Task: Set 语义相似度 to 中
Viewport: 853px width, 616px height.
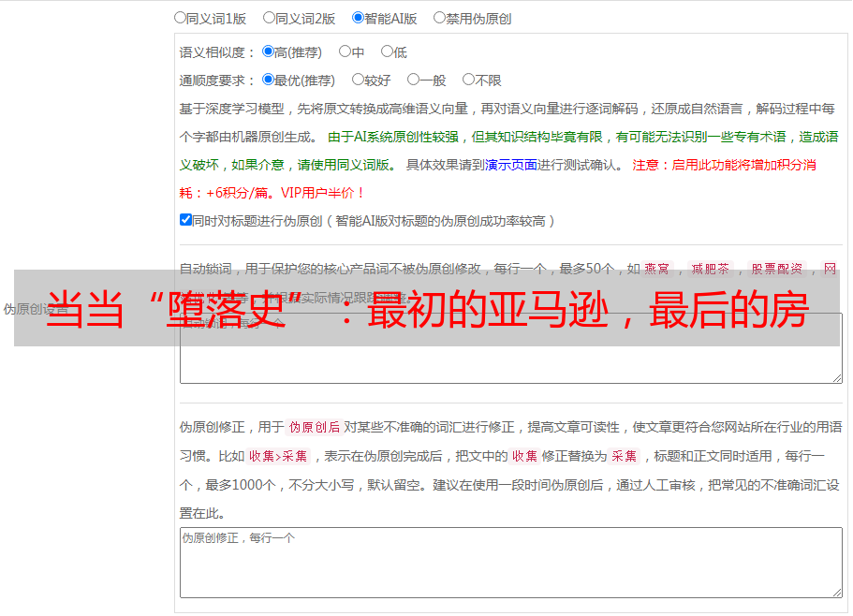Action: 345,51
